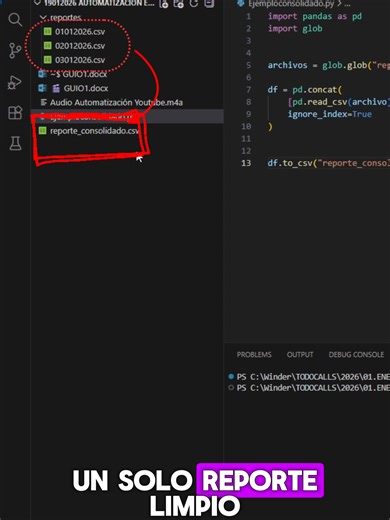Click the hollow circle marker on second terminal line
This screenshot has height=520, width=390.
(x=231, y=388)
